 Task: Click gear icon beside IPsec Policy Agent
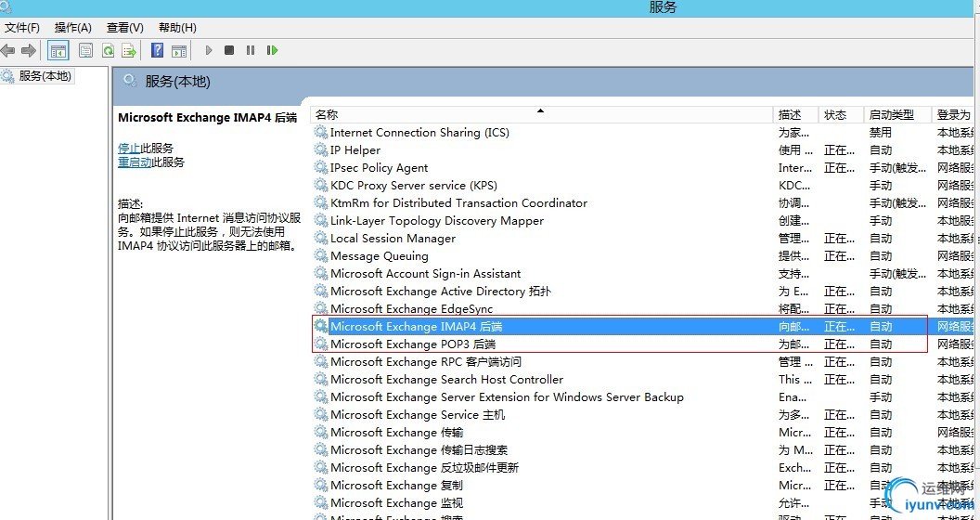tap(320, 167)
